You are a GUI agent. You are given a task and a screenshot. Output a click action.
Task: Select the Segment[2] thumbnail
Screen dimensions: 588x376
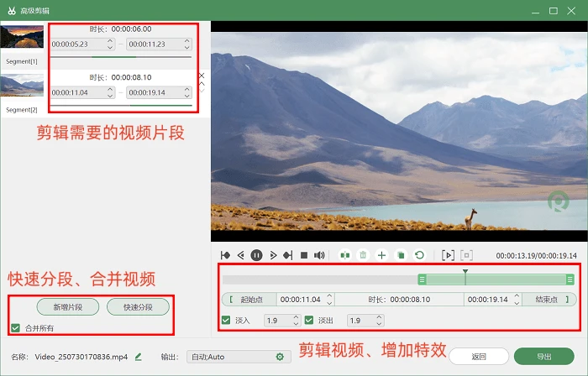pos(22,85)
